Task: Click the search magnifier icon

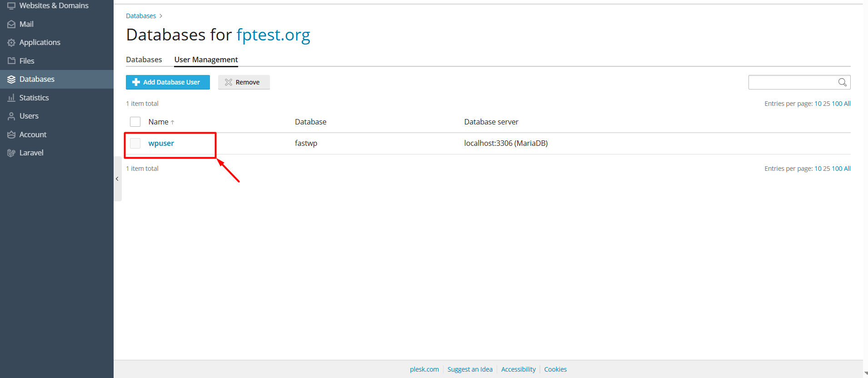Action: click(x=842, y=82)
